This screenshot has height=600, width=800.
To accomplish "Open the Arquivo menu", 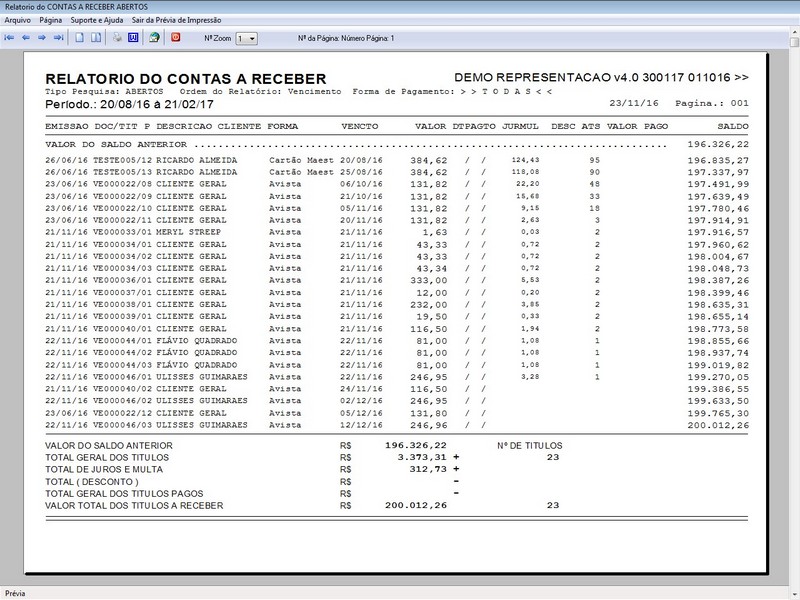I will (x=17, y=20).
